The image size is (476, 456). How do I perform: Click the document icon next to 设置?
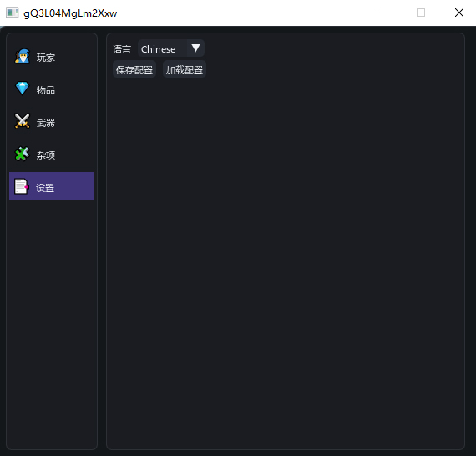point(22,186)
